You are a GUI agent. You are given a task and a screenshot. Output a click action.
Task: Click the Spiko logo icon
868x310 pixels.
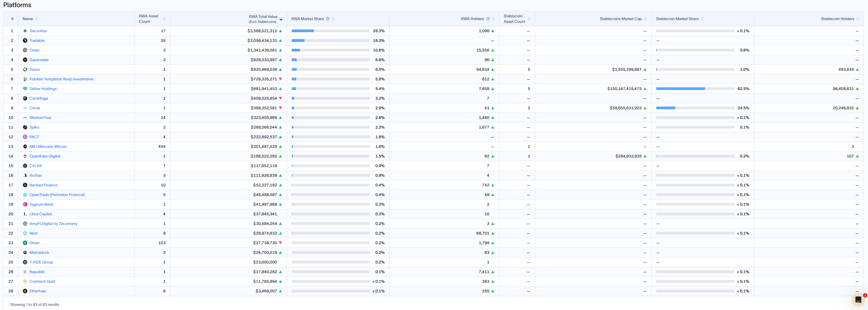tap(25, 127)
